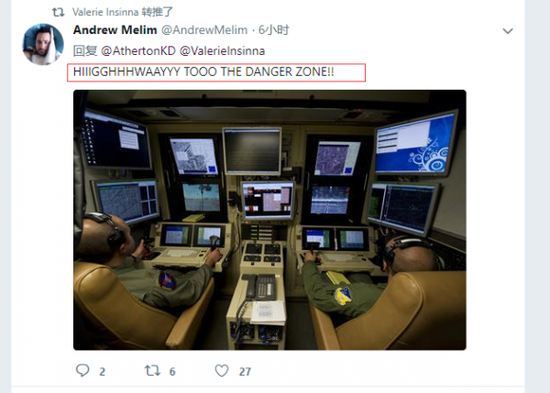Expand the tweet options chevron menu
The height and width of the screenshot is (393, 550).
click(x=508, y=31)
